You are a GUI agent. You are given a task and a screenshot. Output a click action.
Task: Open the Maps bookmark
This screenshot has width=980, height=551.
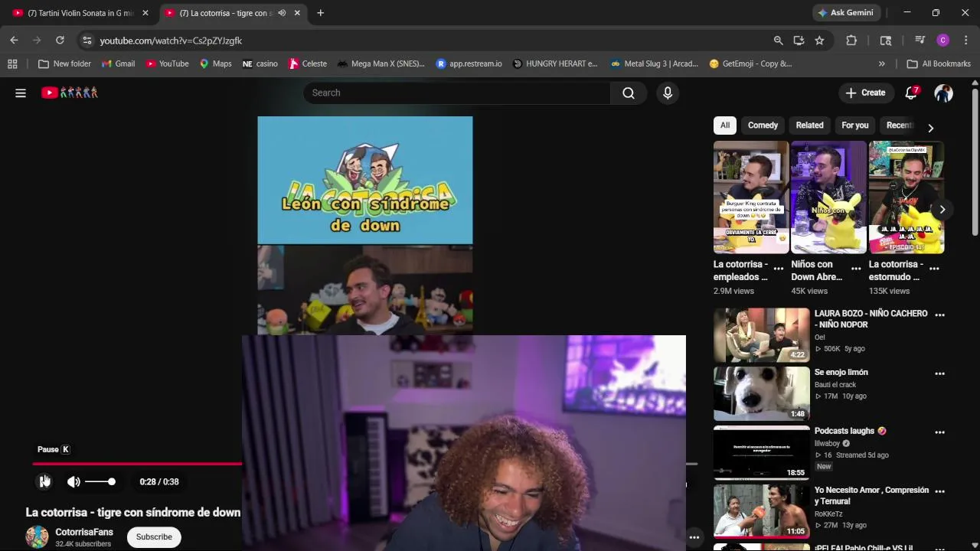(215, 64)
